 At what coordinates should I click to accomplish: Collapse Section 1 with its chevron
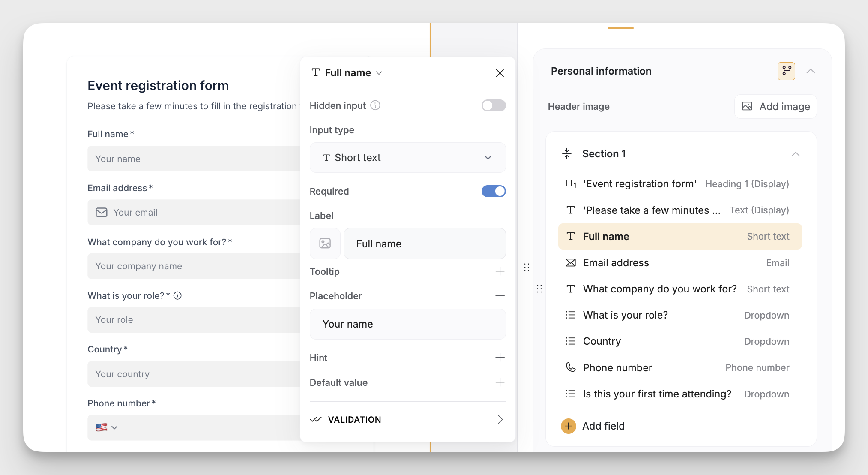[796, 154]
